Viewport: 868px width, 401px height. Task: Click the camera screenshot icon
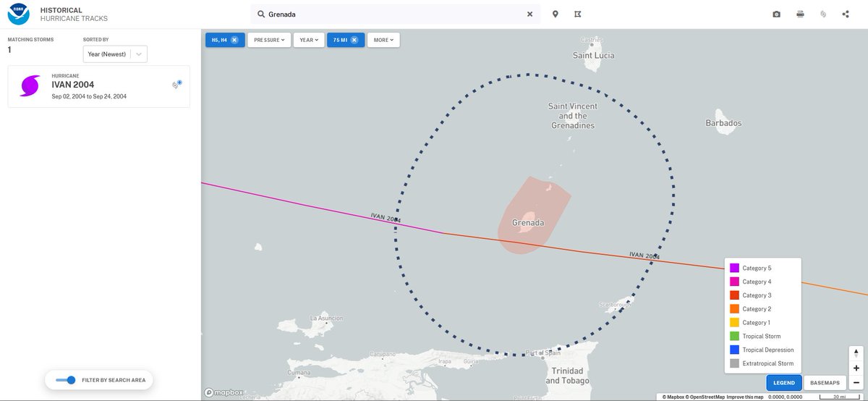pos(776,14)
